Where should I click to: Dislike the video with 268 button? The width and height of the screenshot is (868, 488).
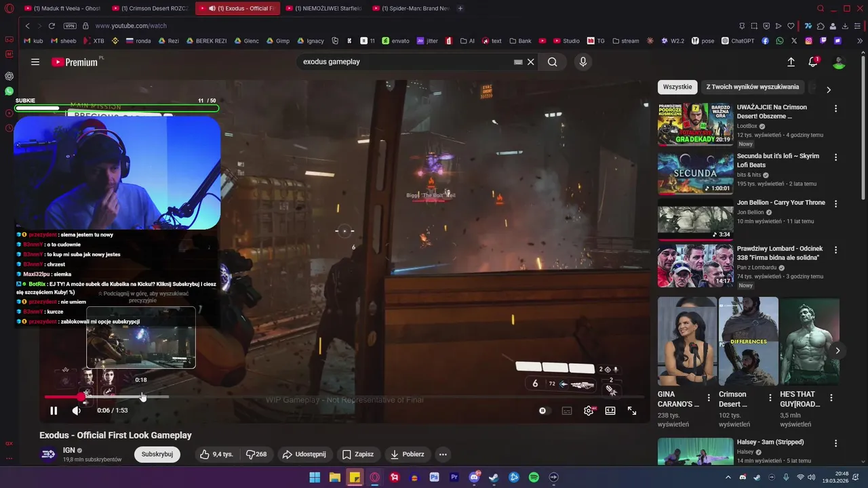(256, 454)
